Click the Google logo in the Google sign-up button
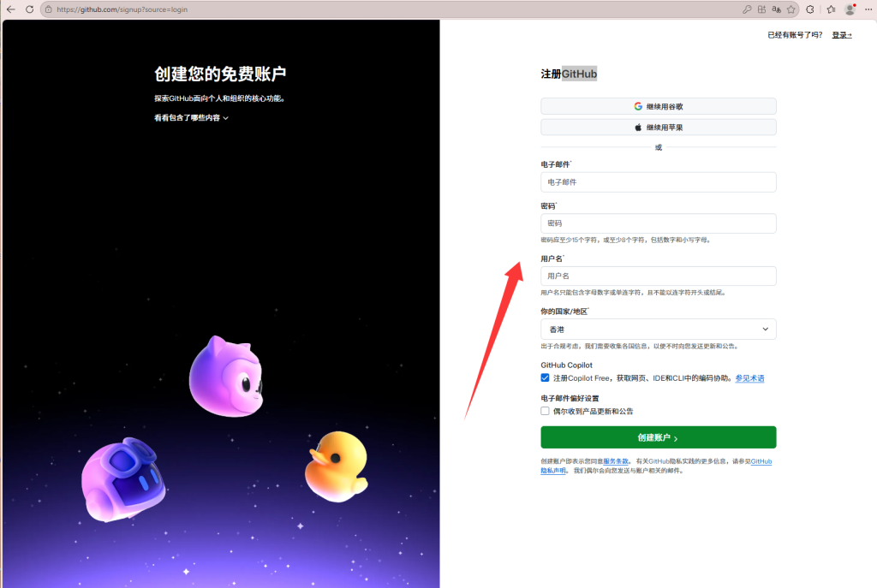Image resolution: width=877 pixels, height=588 pixels. [x=638, y=106]
